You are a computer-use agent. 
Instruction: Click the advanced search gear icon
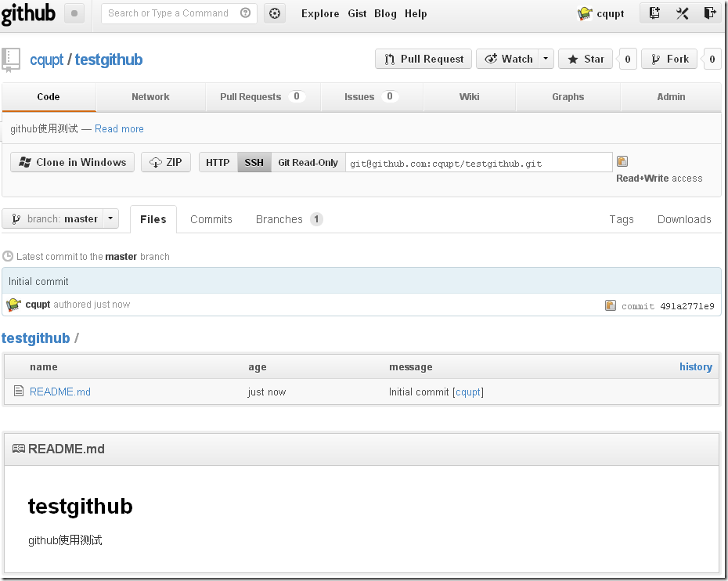(x=275, y=13)
